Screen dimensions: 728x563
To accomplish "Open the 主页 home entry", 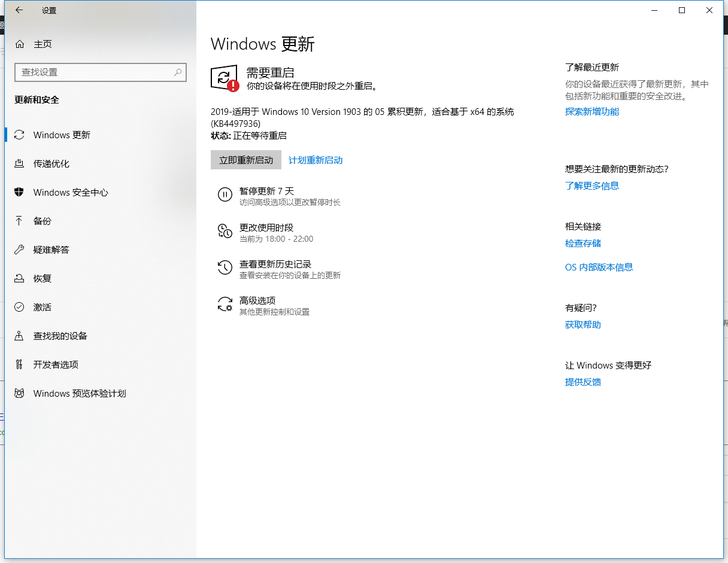I will [x=101, y=44].
